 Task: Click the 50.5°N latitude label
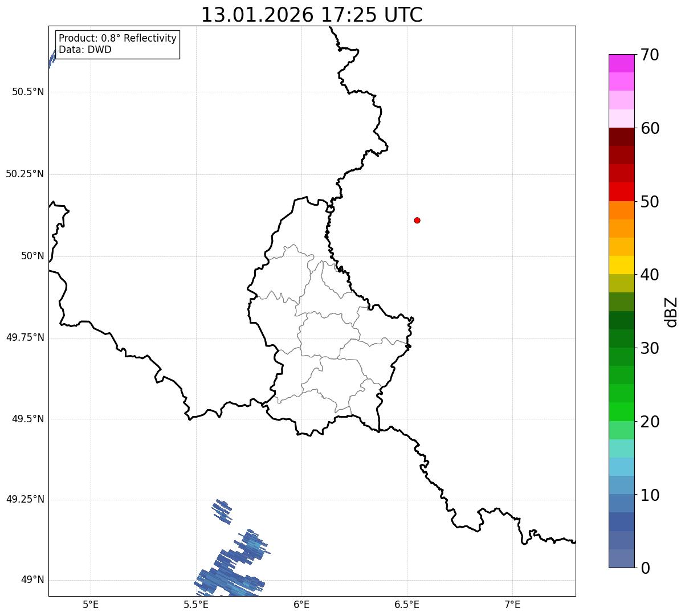pos(28,92)
